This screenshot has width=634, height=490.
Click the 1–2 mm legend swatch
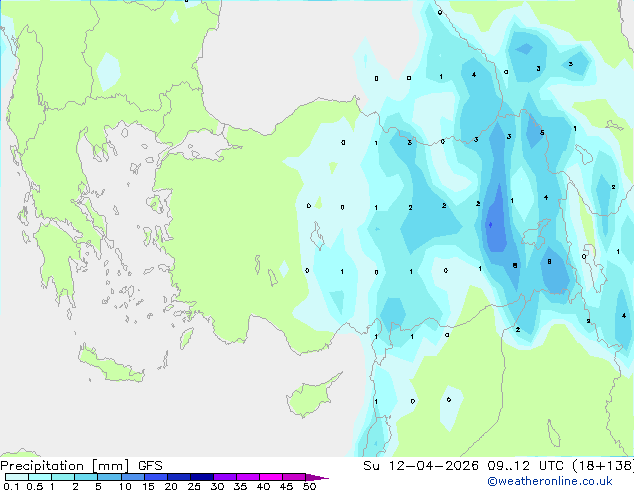63,477
